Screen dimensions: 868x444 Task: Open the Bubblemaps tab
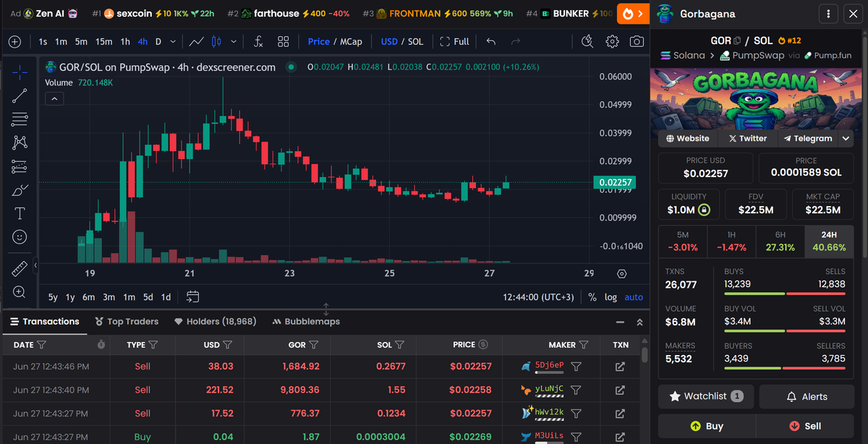point(306,322)
